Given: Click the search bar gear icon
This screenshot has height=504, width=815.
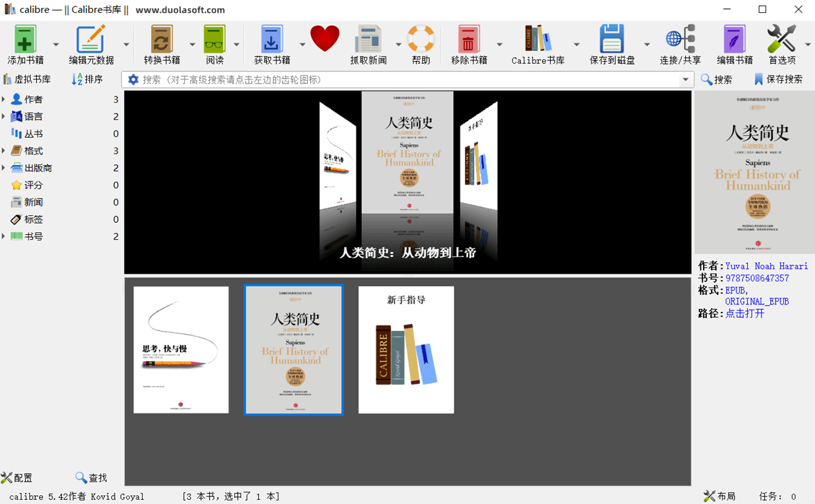Looking at the screenshot, I should (133, 79).
